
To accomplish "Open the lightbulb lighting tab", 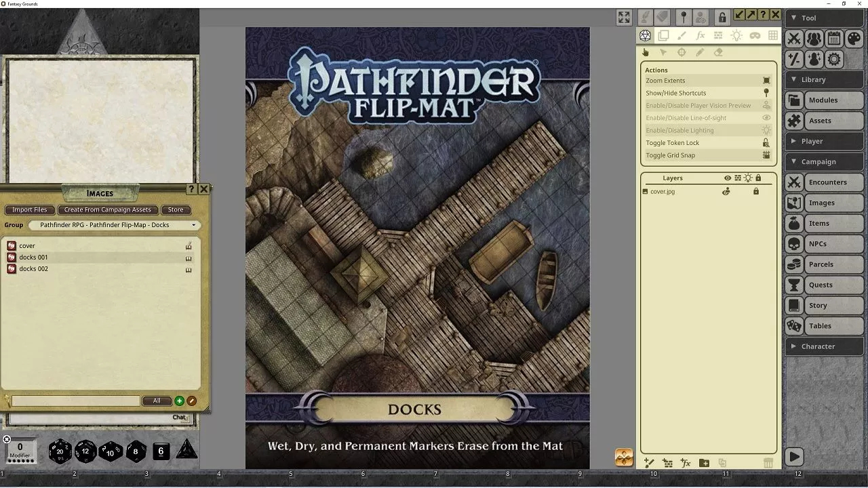I will (736, 35).
